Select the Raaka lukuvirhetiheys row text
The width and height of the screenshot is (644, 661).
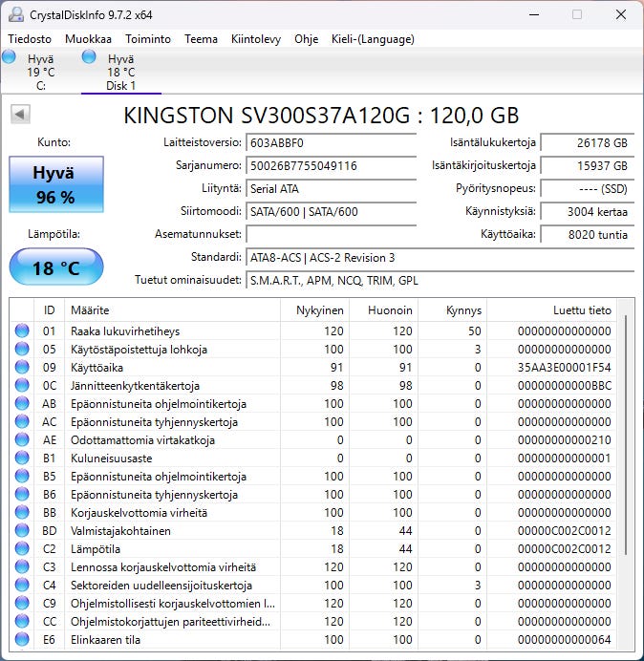coord(125,331)
